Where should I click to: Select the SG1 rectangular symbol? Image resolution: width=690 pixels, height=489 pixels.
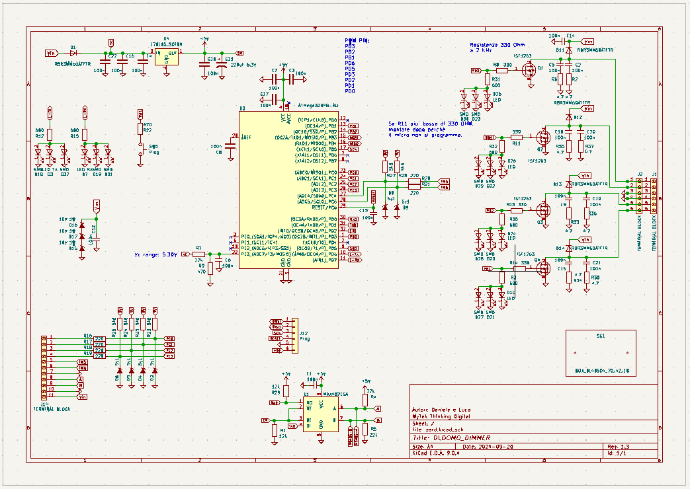[x=601, y=353]
